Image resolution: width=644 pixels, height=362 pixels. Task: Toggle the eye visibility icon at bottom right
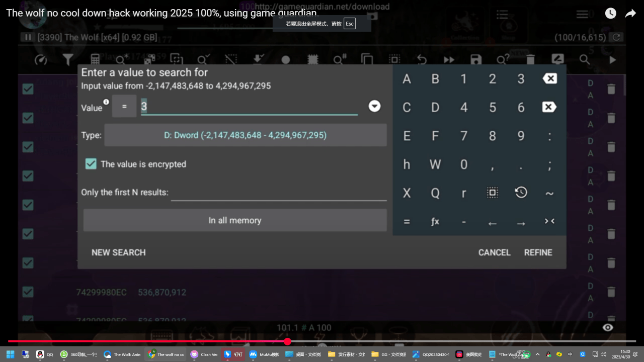(608, 328)
